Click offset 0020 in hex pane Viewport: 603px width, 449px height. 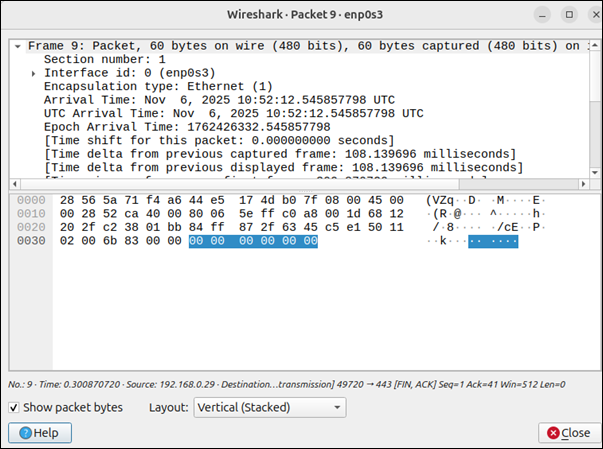(x=31, y=227)
